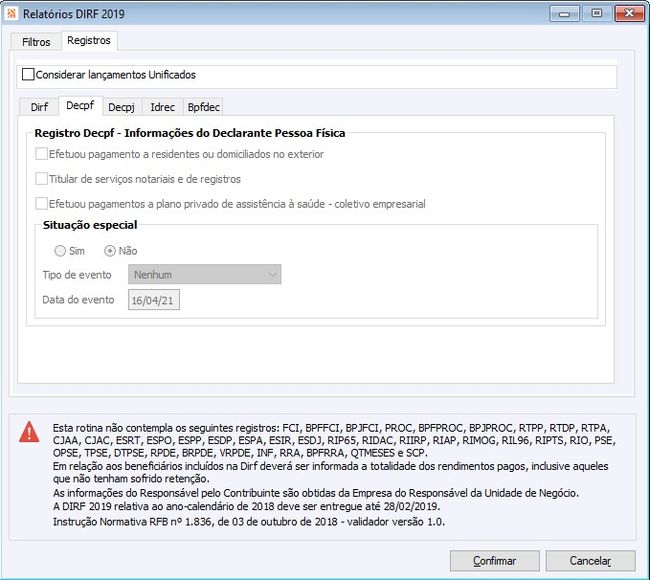The width and height of the screenshot is (650, 580).
Task: Click the line mentioning Instrução Normativa RFB nº 1.836
Action: point(249,522)
